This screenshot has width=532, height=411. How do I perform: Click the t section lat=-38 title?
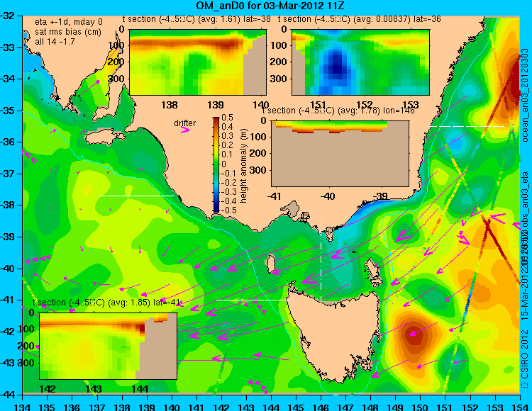point(196,19)
